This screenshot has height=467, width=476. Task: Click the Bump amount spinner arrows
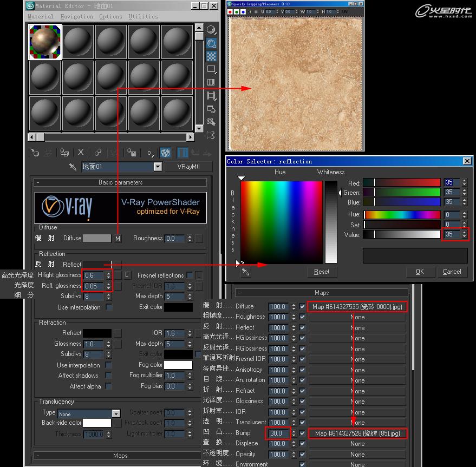coord(294,433)
